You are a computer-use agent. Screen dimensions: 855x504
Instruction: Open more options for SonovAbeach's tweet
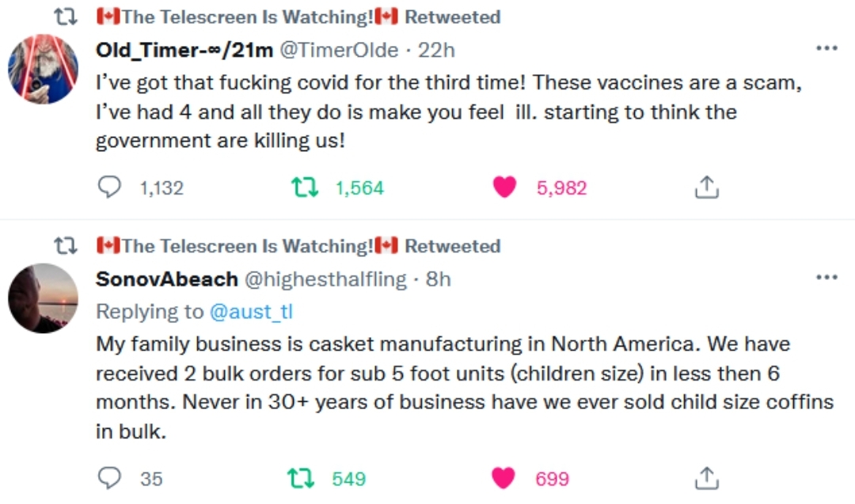pyautogui.click(x=826, y=278)
